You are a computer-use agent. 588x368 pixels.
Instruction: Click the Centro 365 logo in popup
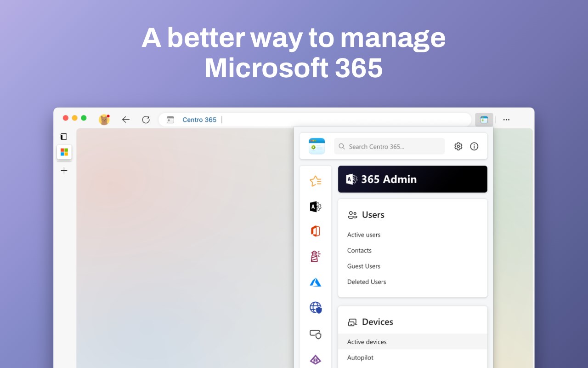tap(317, 146)
